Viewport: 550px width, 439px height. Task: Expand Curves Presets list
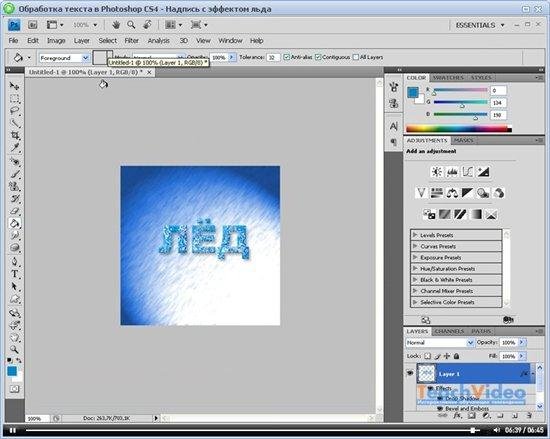click(x=415, y=246)
